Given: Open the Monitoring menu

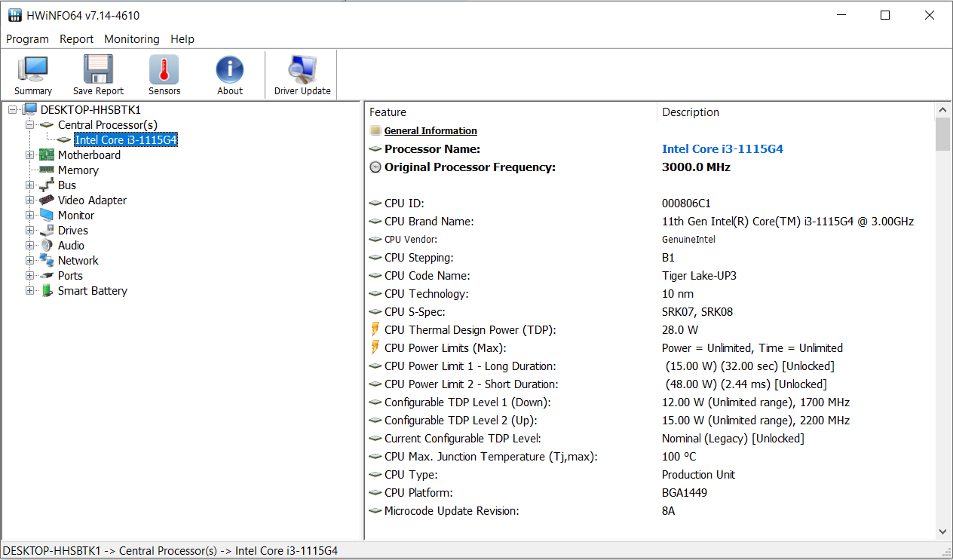Looking at the screenshot, I should pos(132,39).
